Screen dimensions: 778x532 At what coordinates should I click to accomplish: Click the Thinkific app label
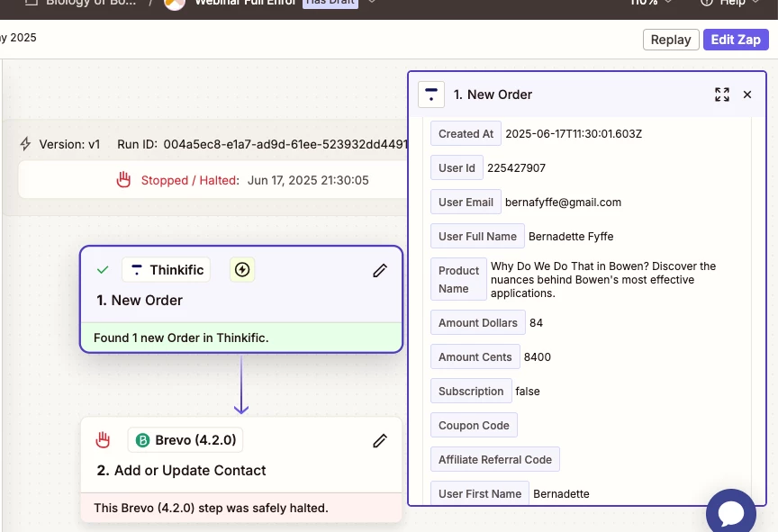pos(167,270)
